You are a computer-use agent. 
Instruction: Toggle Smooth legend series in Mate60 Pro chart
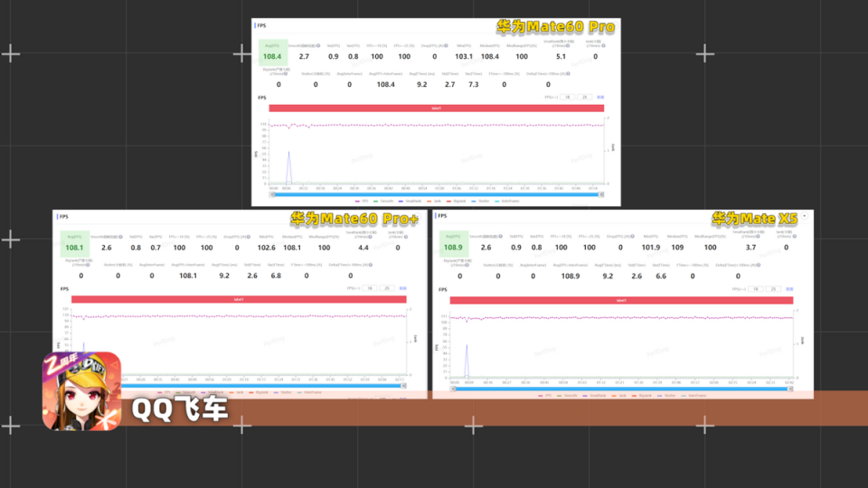(383, 202)
